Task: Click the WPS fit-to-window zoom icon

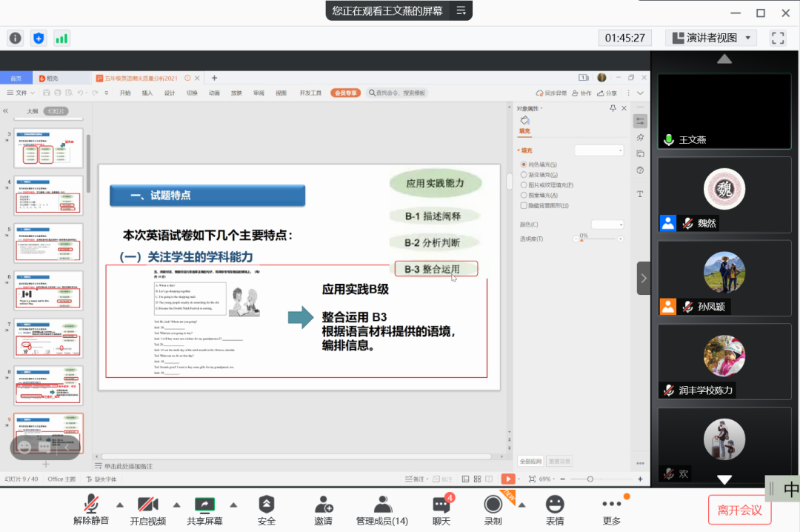Action: click(x=532, y=479)
